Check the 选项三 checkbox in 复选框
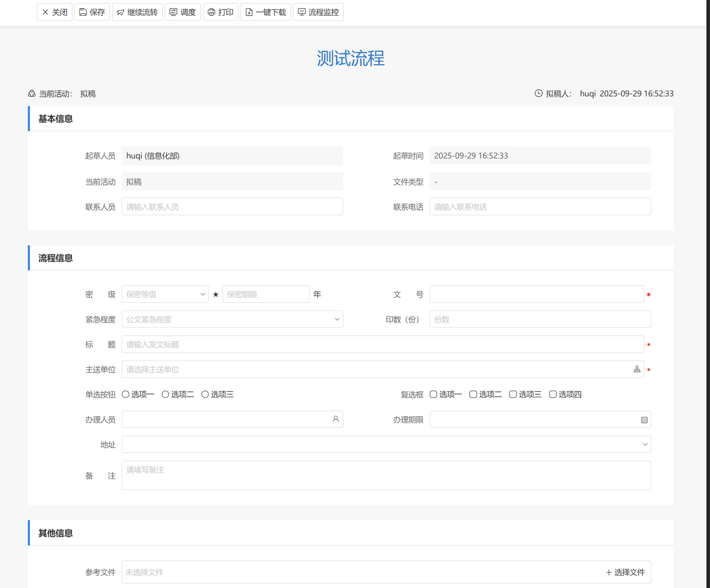 tap(513, 394)
